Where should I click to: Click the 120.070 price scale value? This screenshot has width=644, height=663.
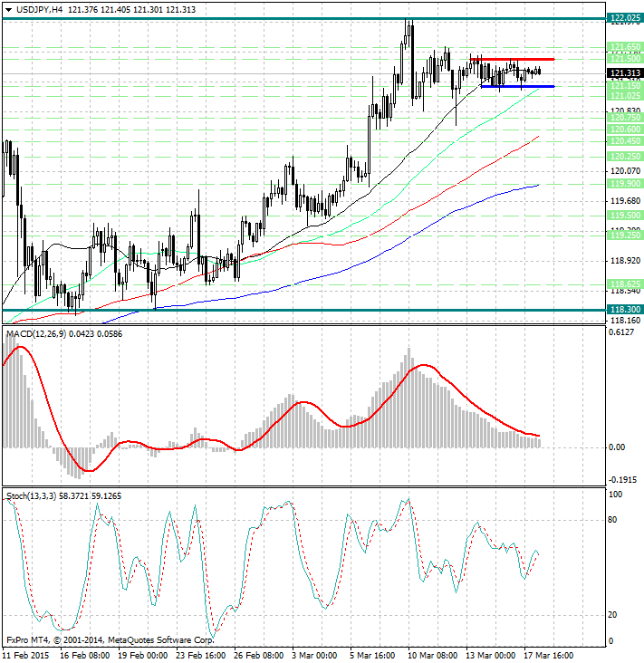click(x=625, y=171)
